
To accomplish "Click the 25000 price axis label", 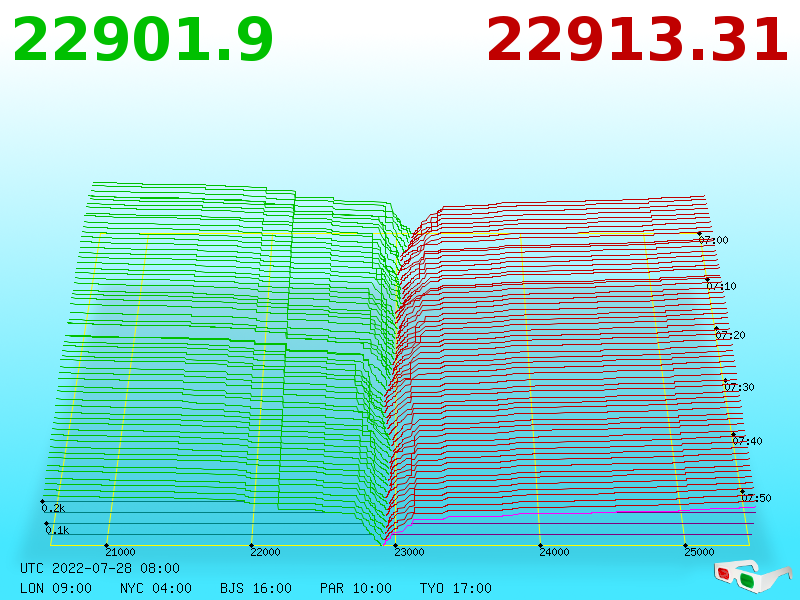I will click(699, 552).
